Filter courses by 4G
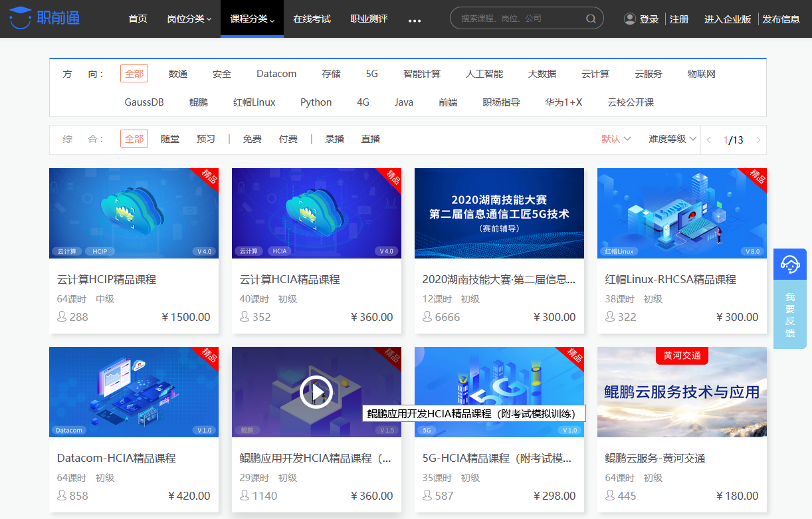The height and width of the screenshot is (519, 812). tap(363, 102)
